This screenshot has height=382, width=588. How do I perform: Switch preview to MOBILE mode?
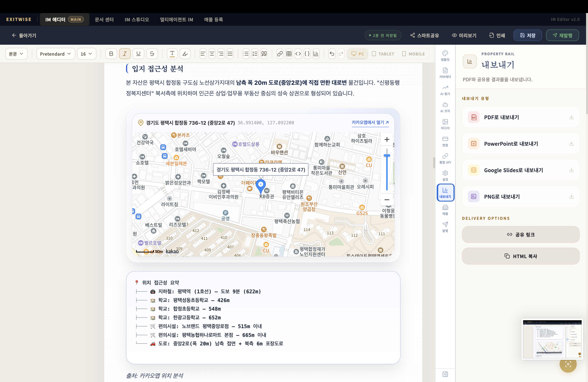click(413, 54)
